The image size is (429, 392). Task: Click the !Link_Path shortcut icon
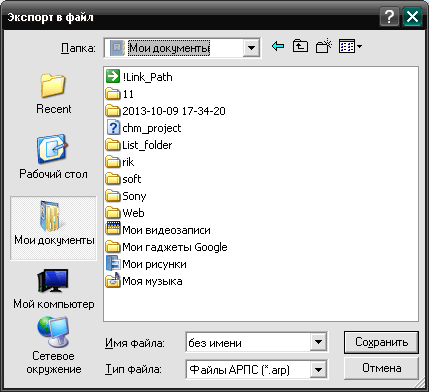[113, 77]
